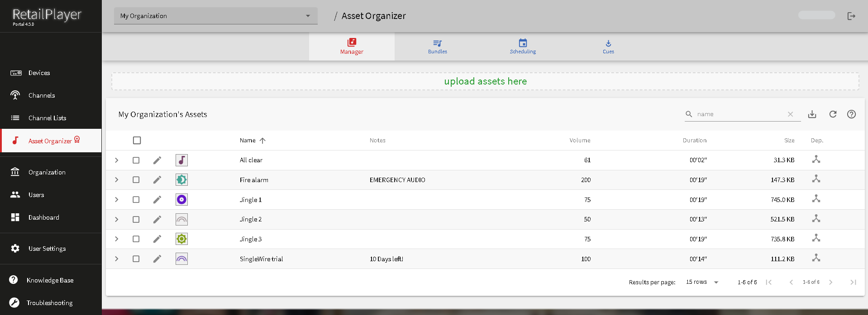The width and height of the screenshot is (868, 315).
Task: Clear the name search field
Action: pos(790,114)
